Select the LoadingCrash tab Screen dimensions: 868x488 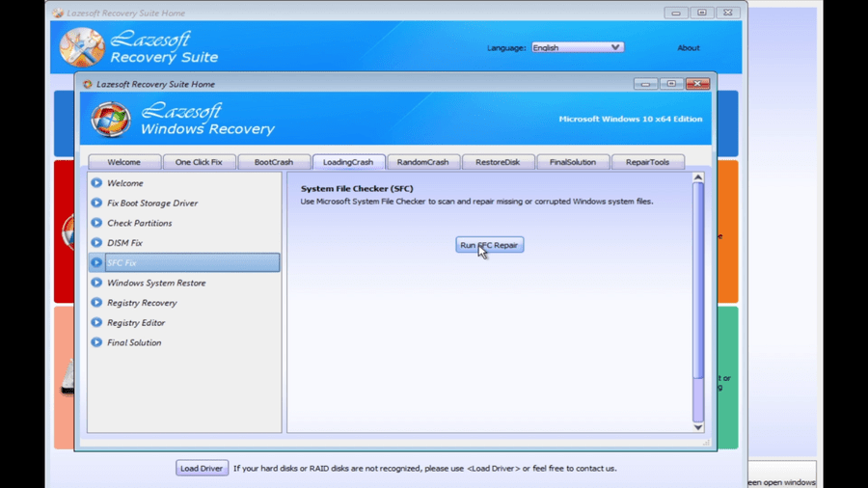pos(348,162)
